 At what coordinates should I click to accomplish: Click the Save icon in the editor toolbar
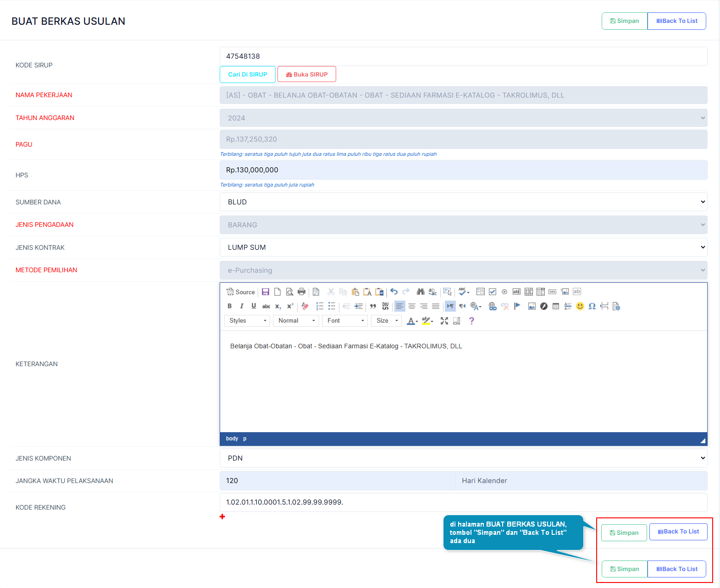[x=266, y=292]
